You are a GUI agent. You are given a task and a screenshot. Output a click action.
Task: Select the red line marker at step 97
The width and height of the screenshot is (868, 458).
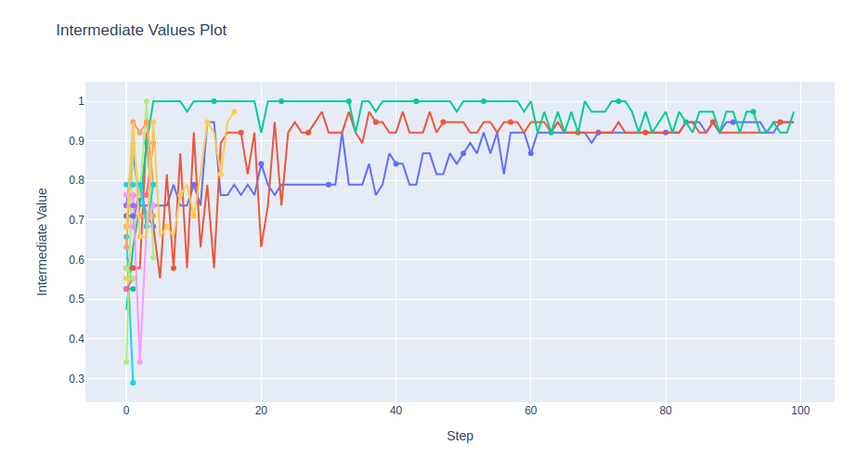click(780, 123)
